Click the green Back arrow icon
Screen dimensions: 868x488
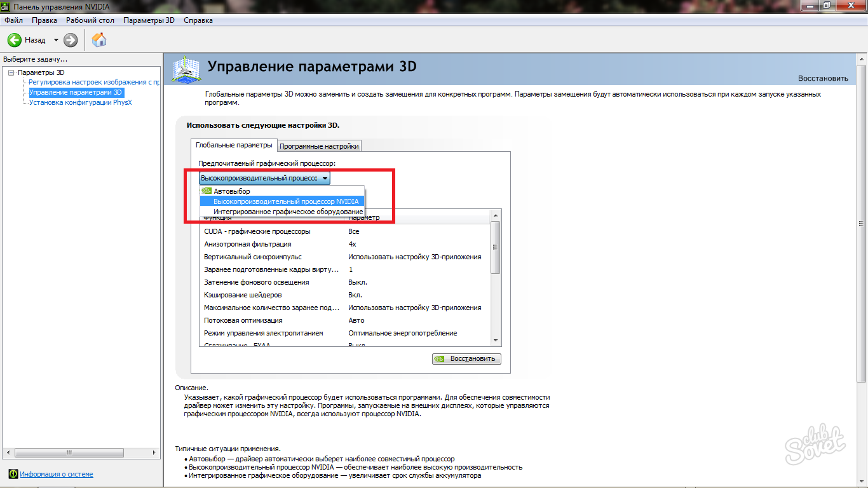[x=15, y=40]
